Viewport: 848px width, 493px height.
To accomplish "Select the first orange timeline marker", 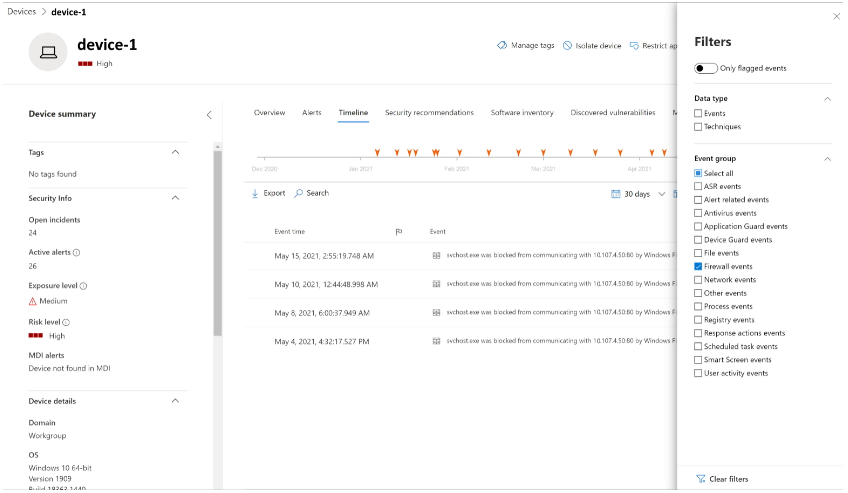I will click(377, 153).
